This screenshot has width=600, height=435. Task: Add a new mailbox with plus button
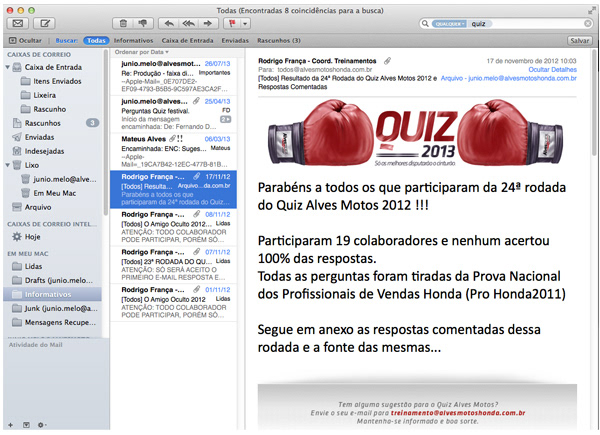click(x=10, y=425)
